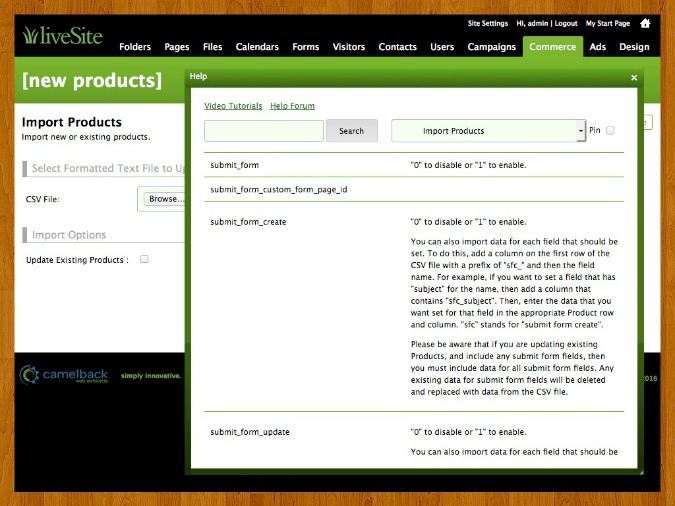Go to My Start Page
Screen dimensions: 675x506
pyautogui.click(x=607, y=23)
